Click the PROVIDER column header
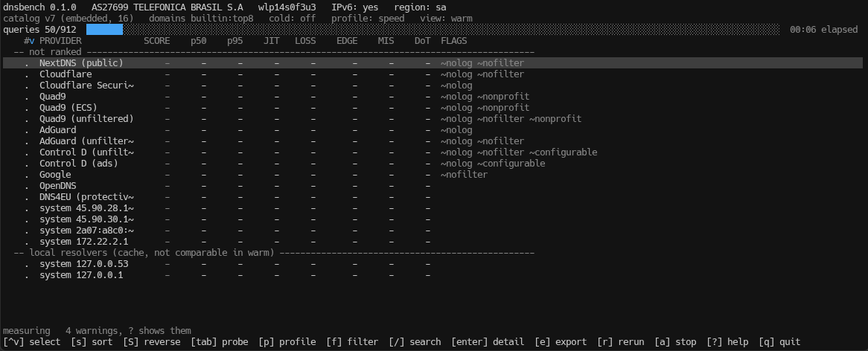The height and width of the screenshot is (351, 868). point(60,41)
